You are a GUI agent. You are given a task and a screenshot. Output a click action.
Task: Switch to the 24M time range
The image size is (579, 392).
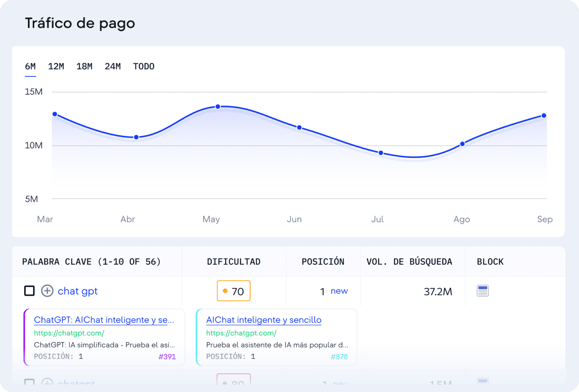click(113, 66)
